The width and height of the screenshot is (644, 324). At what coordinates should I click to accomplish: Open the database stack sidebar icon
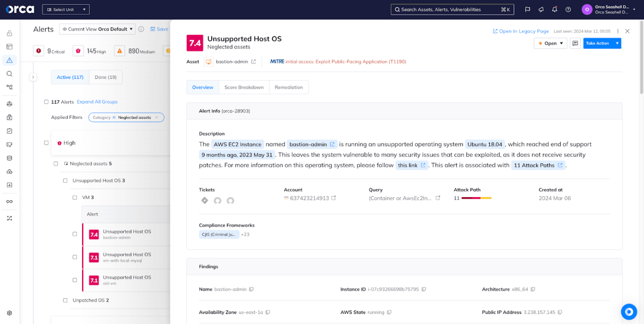pos(10,158)
